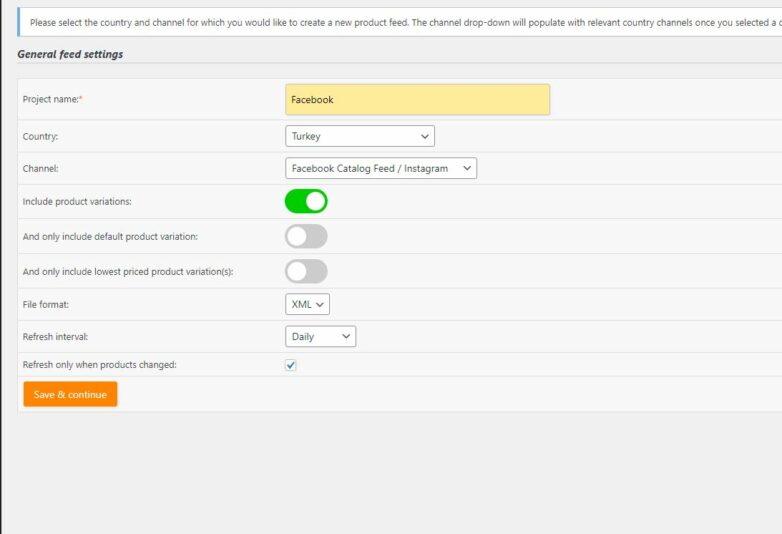Viewport: 782px width, 534px height.
Task: Click the Refresh interval label
Action: 54,337
